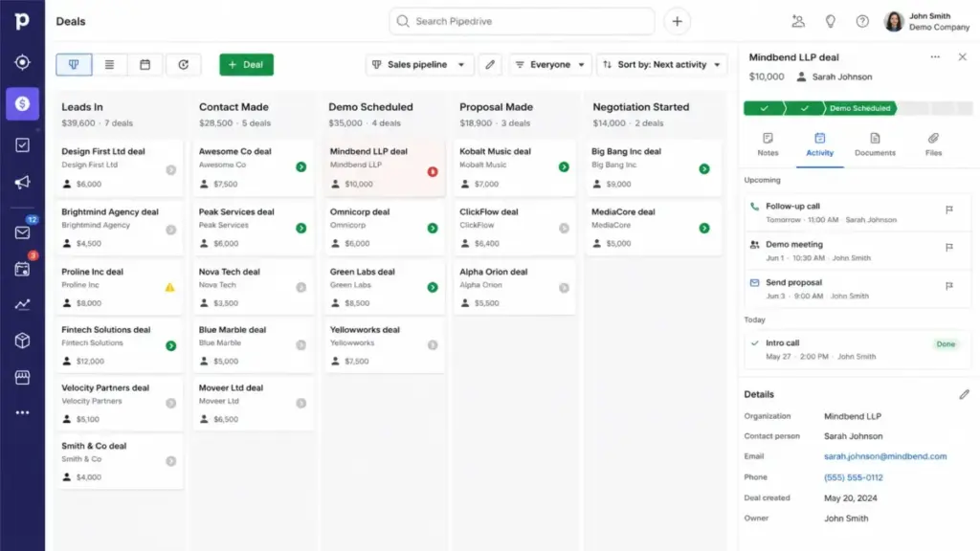Open the Fintech Solutions deal card
This screenshot has width=980, height=551.
coord(119,344)
